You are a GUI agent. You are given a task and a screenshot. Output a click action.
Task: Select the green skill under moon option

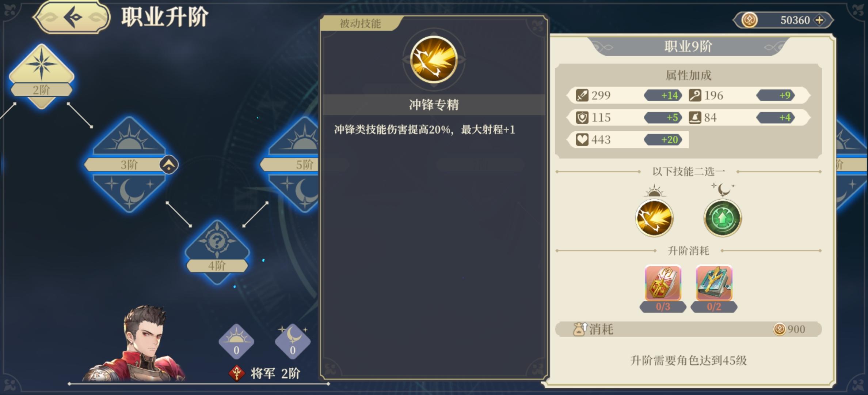(x=722, y=218)
